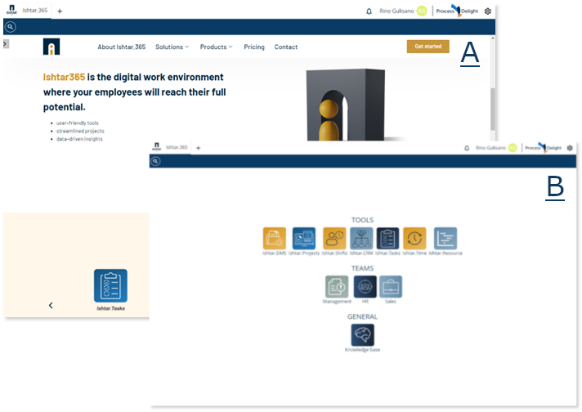Expand the Products dropdown menu
The width and height of the screenshot is (582, 412).
tap(216, 47)
